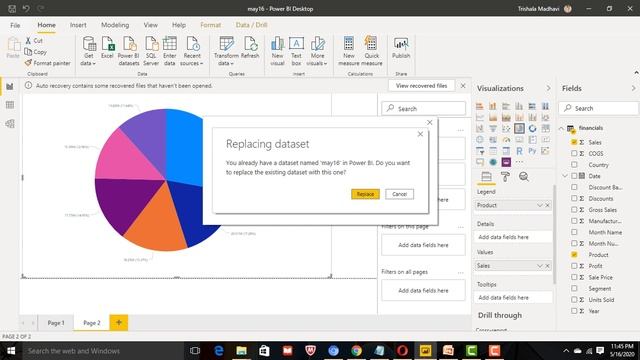Switch to the Modeling ribbon tab
The image size is (640, 360).
tap(115, 25)
